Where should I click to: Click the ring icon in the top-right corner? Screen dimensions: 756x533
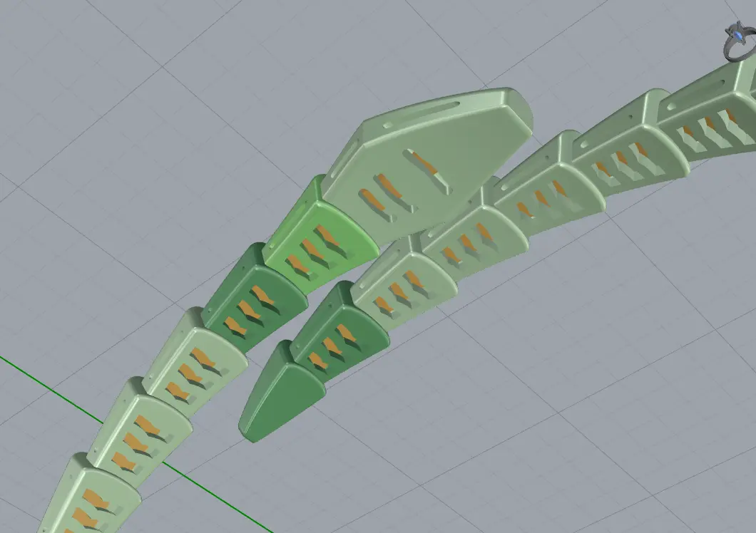click(740, 43)
